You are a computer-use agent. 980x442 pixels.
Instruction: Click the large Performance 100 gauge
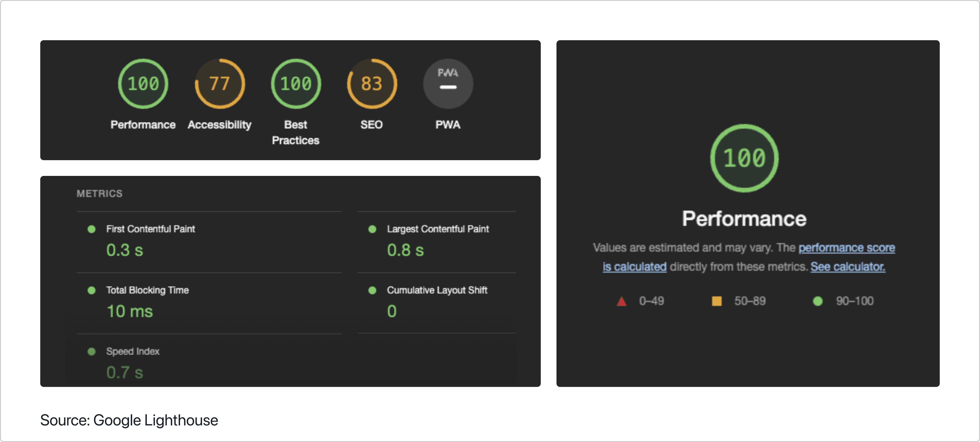pos(744,158)
